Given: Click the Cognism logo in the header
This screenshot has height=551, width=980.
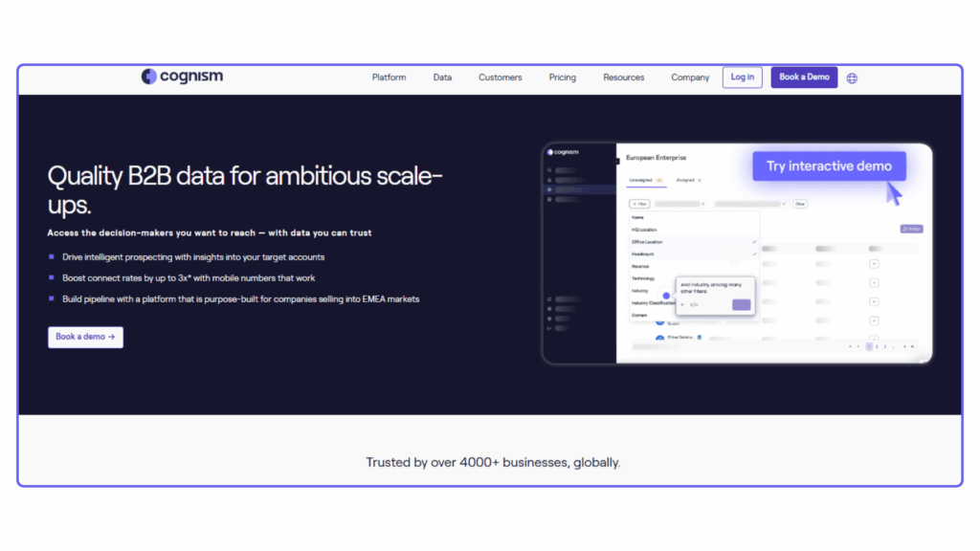Looking at the screenshot, I should [182, 77].
